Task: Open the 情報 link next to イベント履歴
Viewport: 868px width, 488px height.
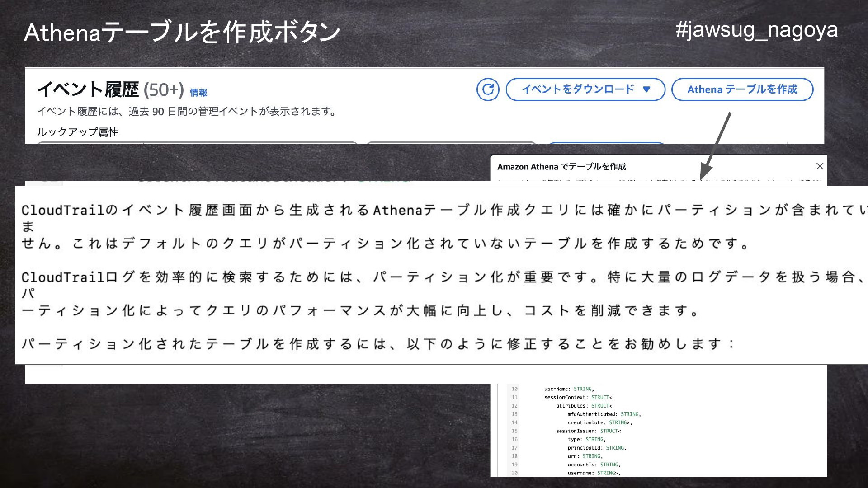Action: (198, 93)
